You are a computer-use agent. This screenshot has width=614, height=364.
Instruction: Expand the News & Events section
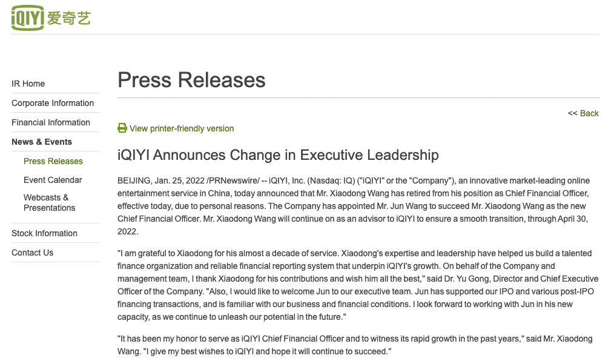pyautogui.click(x=42, y=142)
